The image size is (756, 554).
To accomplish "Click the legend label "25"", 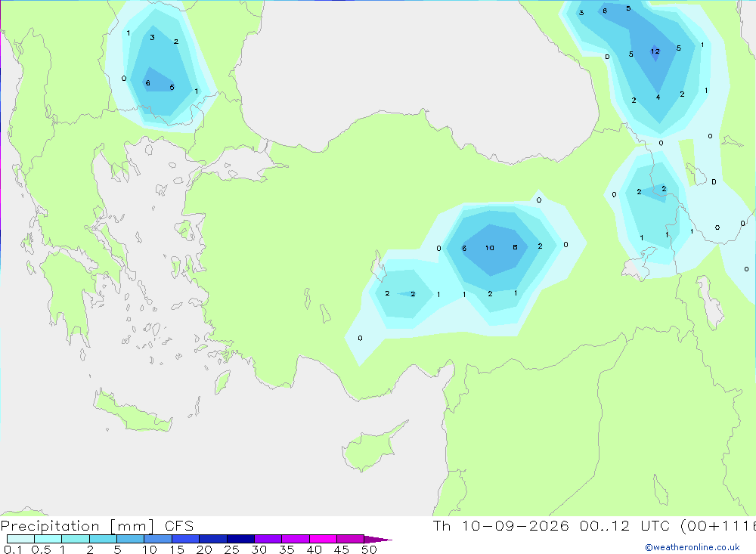I will click(x=231, y=549).
